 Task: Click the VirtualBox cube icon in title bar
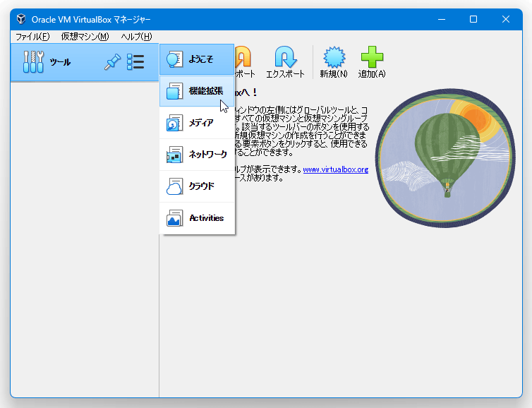point(21,19)
